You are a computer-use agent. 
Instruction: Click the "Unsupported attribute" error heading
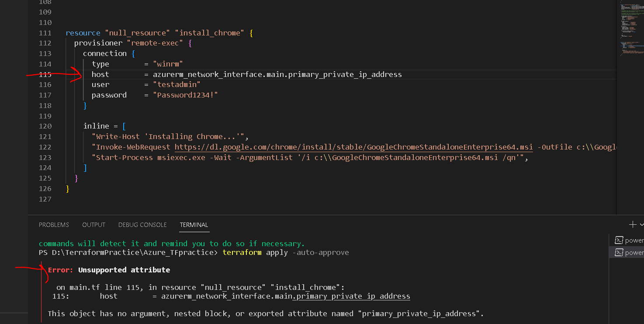point(124,270)
